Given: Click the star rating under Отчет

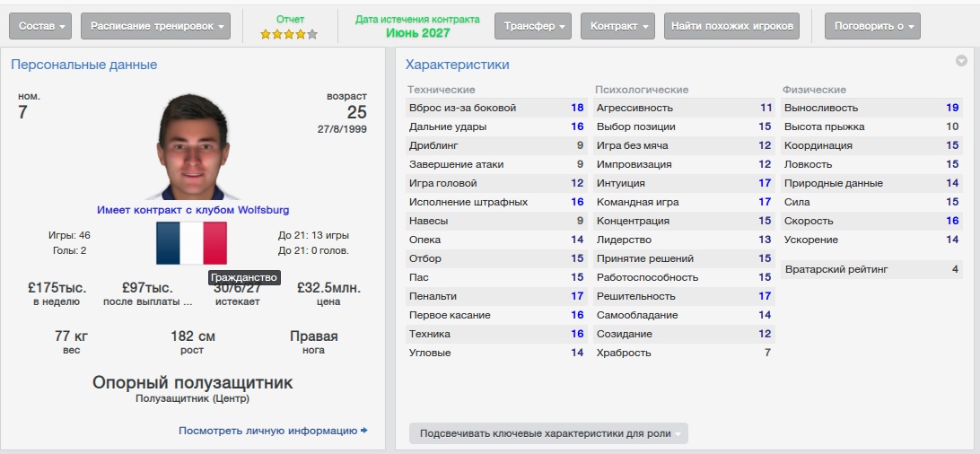Looking at the screenshot, I should [289, 35].
